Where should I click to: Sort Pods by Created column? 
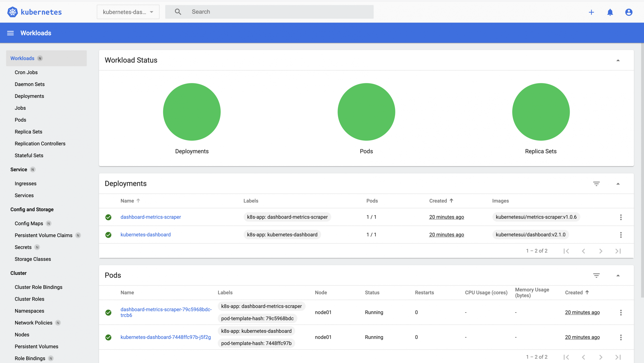click(x=577, y=292)
